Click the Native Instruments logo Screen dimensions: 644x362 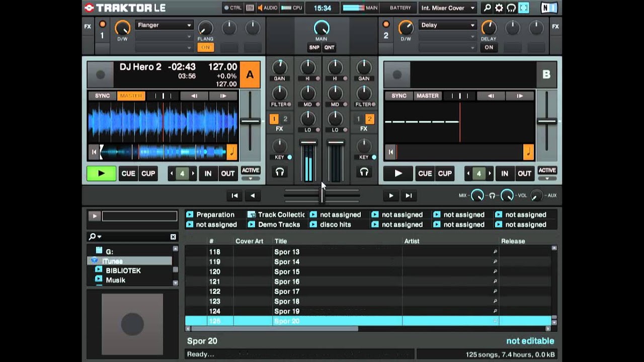[549, 8]
